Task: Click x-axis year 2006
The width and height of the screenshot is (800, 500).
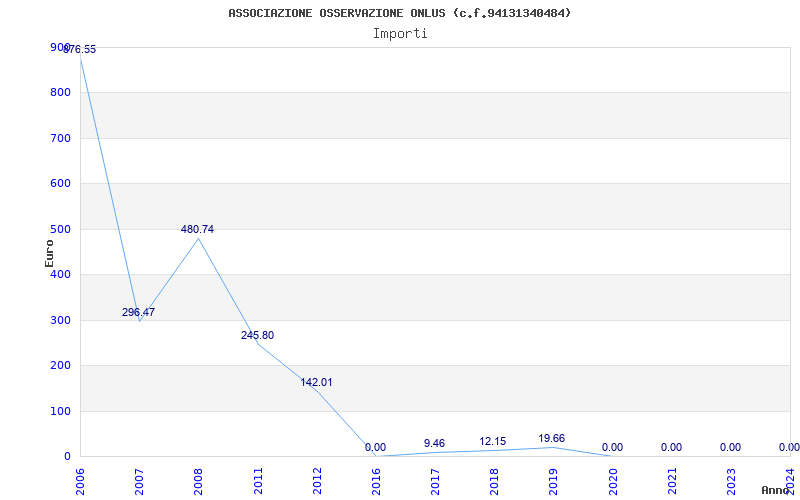Action: (80, 481)
